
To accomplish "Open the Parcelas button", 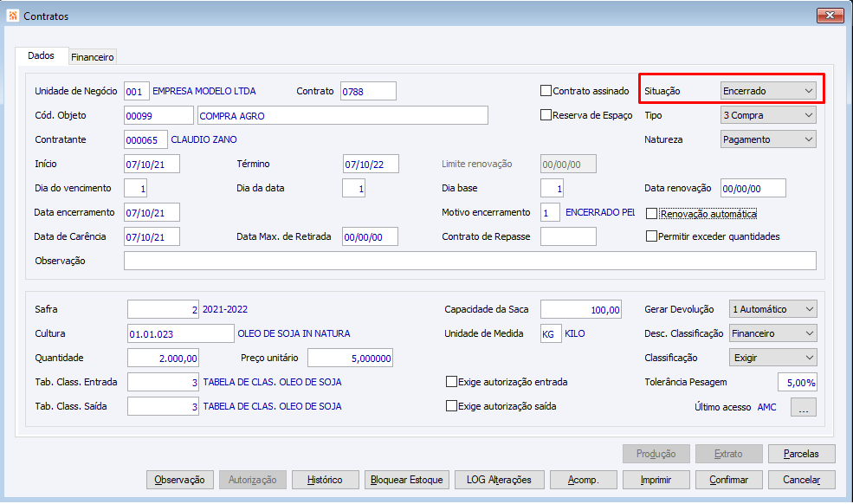I will [x=801, y=454].
